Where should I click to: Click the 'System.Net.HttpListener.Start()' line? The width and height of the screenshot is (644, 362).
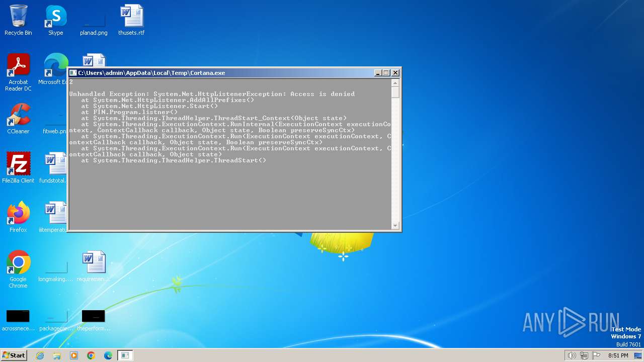pos(149,106)
